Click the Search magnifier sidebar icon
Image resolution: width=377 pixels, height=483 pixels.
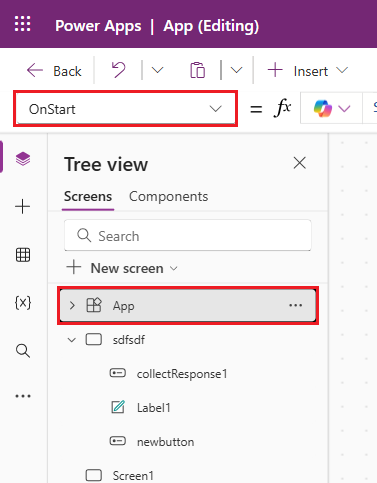pos(23,351)
